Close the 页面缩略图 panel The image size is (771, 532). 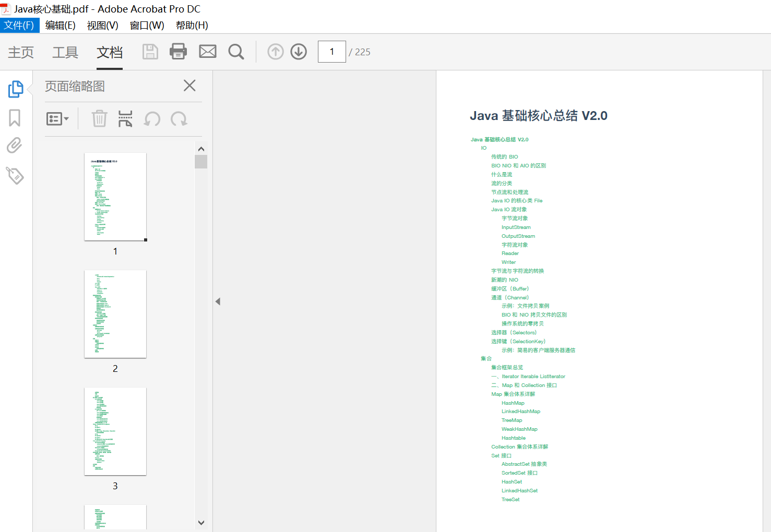pyautogui.click(x=189, y=86)
